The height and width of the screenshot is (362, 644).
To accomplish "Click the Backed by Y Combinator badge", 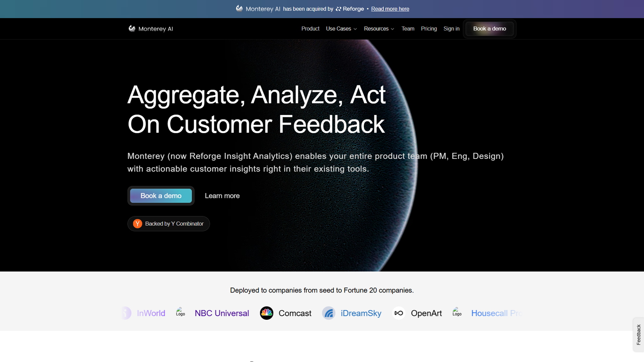I will pyautogui.click(x=169, y=224).
